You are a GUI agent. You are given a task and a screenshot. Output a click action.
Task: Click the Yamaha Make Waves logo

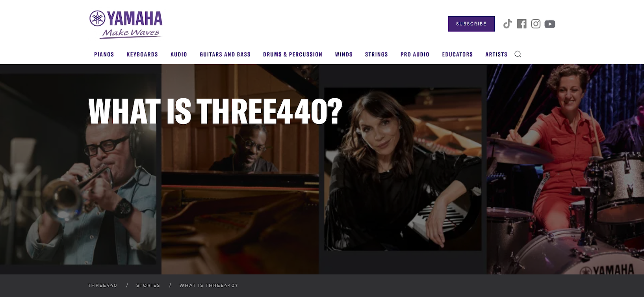pyautogui.click(x=126, y=24)
